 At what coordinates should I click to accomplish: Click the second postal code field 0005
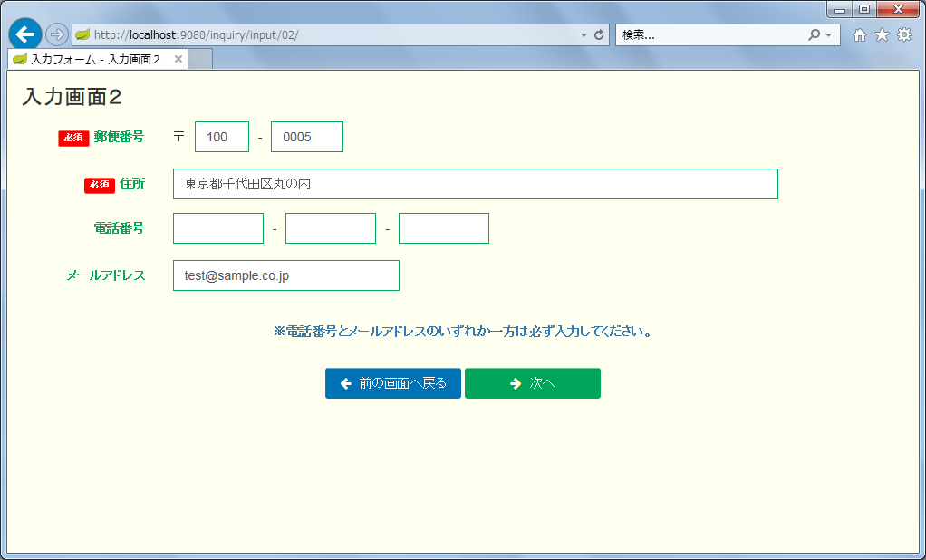(307, 137)
